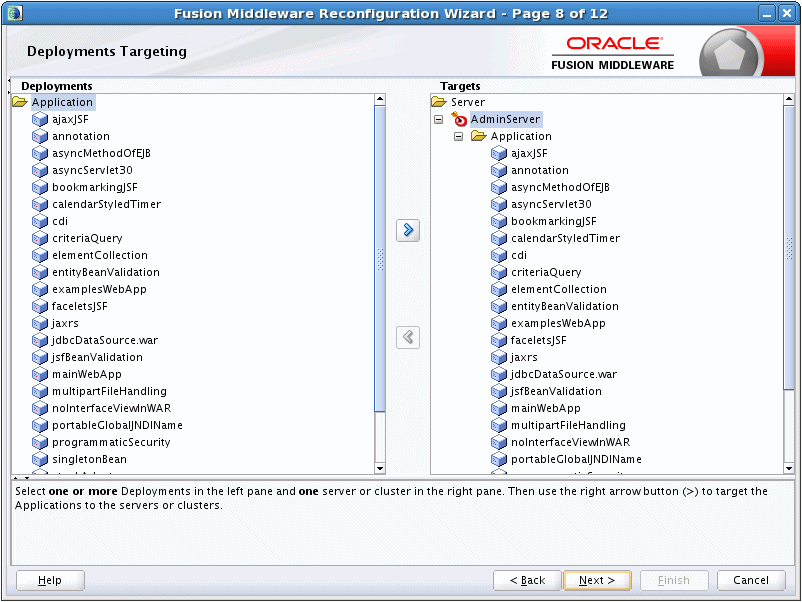Screen dimensions: 802x602
Task: Click the jdbcDataSource.war cube icon in Targets pane
Action: point(499,374)
